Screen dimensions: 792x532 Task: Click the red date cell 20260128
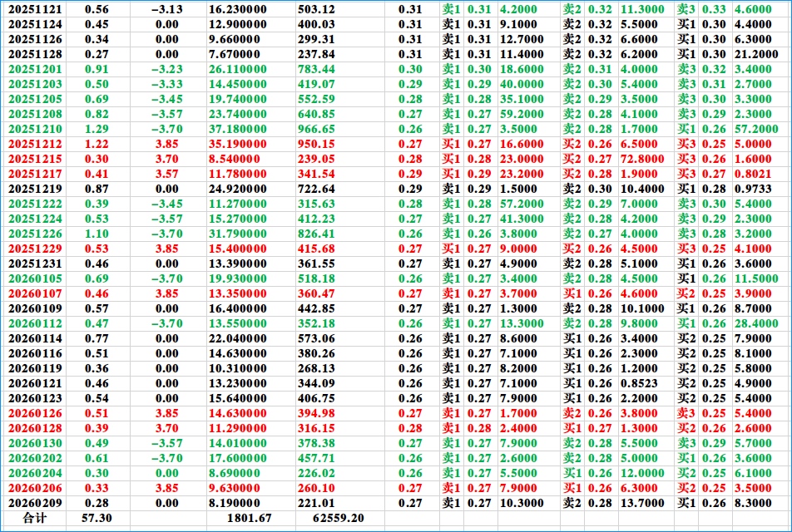pyautogui.click(x=35, y=428)
